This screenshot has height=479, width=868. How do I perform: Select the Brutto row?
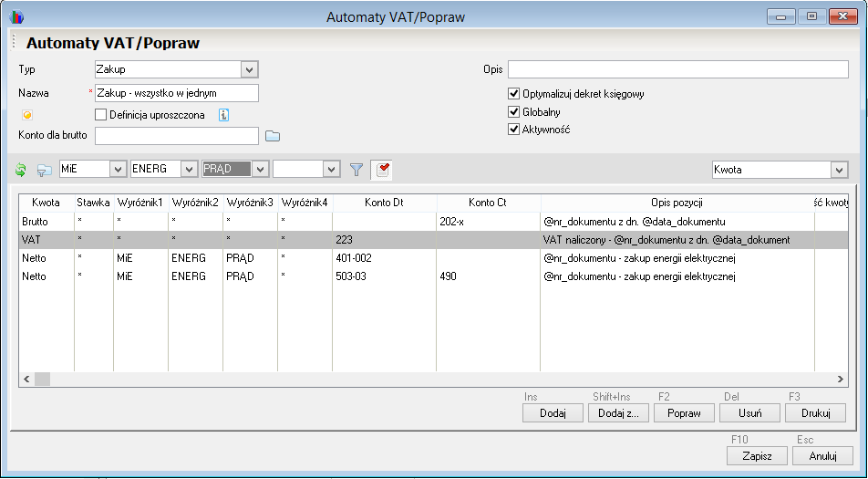pyautogui.click(x=433, y=222)
